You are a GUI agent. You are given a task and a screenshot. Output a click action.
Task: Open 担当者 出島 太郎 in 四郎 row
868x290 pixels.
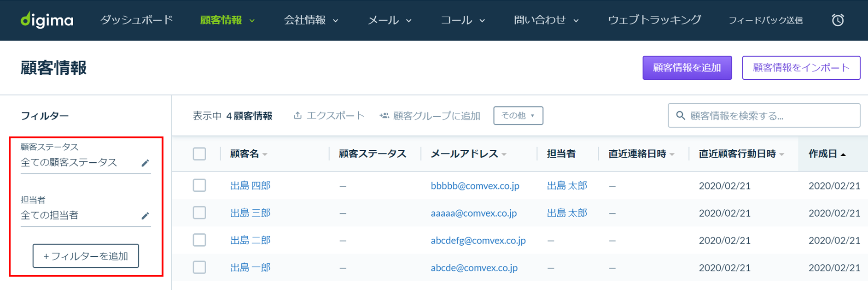[x=567, y=185]
